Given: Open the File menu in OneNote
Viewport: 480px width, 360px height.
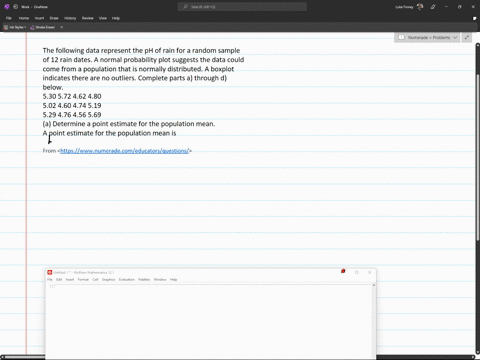Looking at the screenshot, I should 9,18.
